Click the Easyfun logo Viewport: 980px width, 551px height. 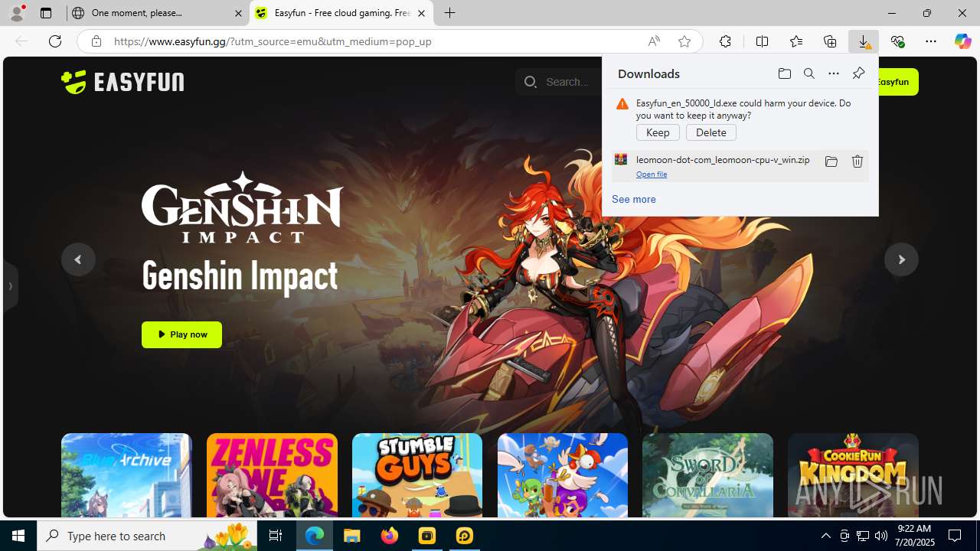(122, 82)
